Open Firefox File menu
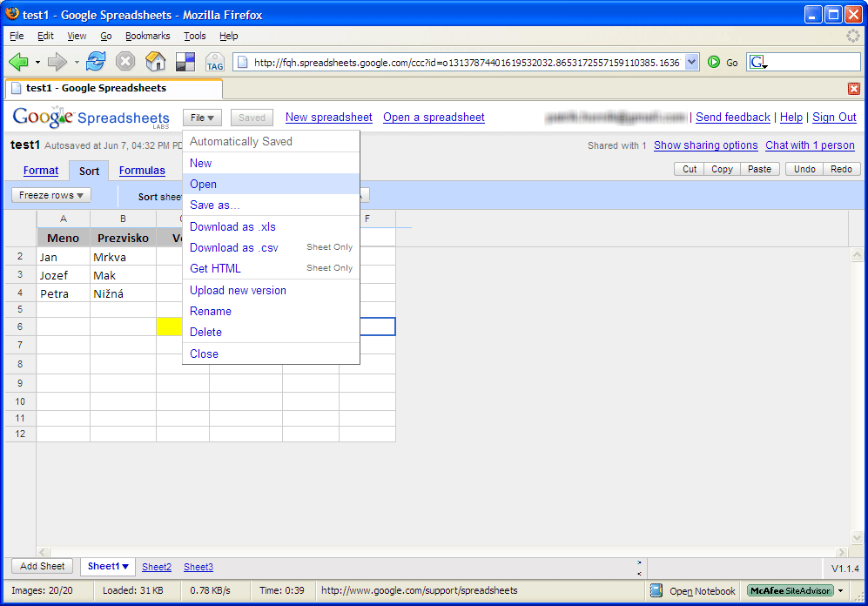This screenshot has width=868, height=606. 17,36
